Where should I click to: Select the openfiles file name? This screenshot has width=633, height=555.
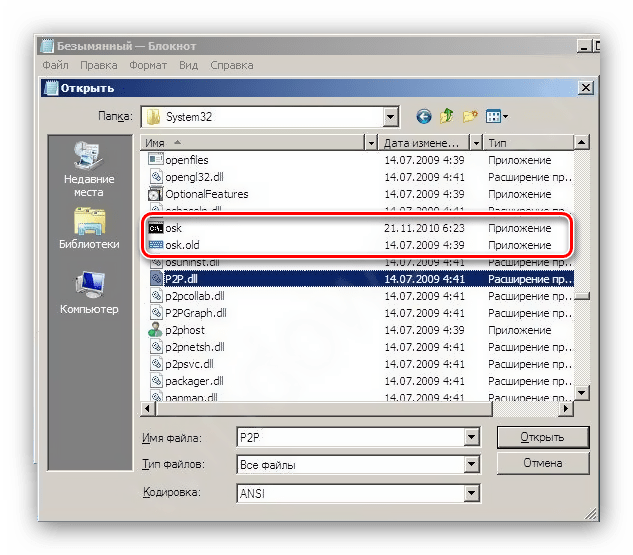coord(187,160)
